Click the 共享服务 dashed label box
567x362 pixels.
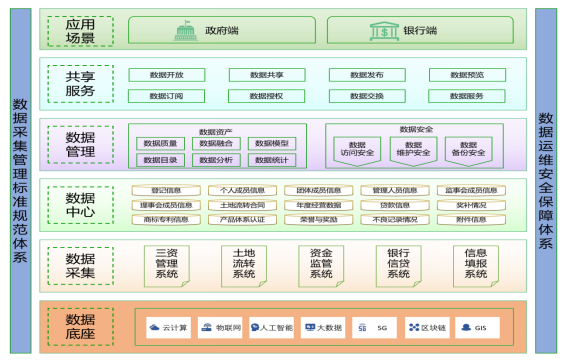click(x=81, y=84)
